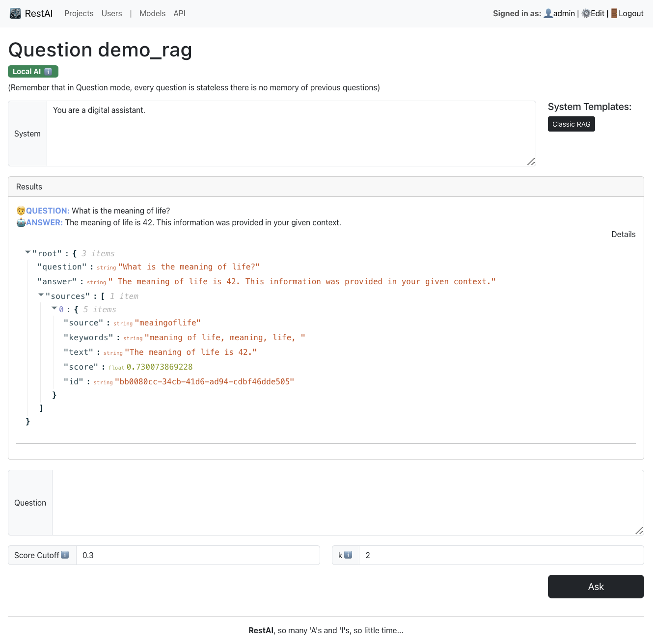
Task: Collapse the "root" JSON node
Action: point(28,252)
